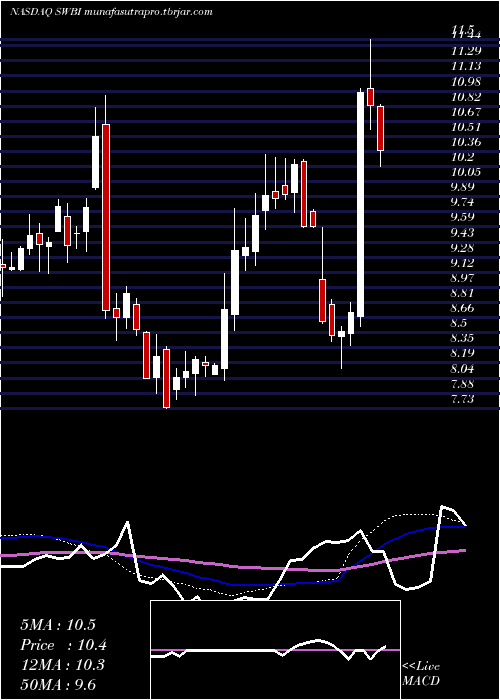Select the Price : 10.4 reading
Image resolution: width=500 pixels, height=700 pixels.
64,645
